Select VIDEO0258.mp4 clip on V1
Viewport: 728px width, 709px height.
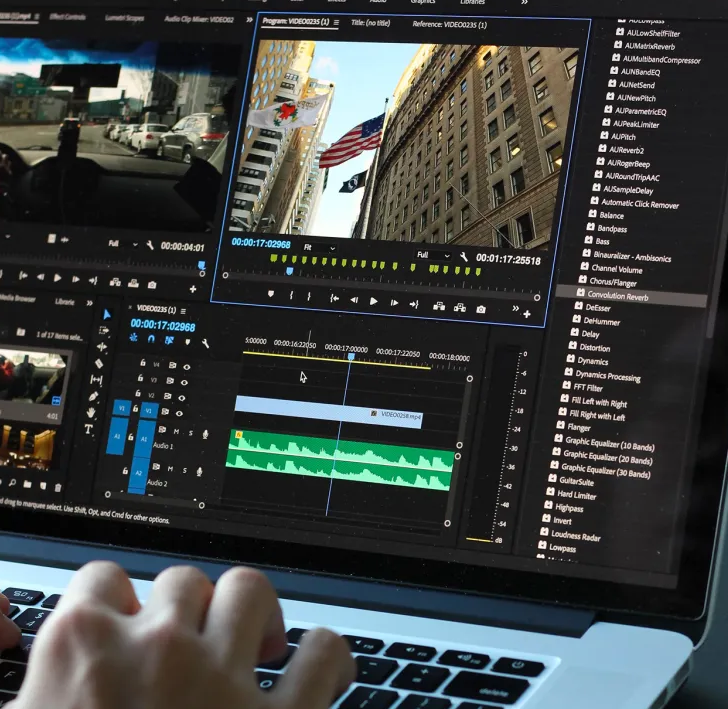pyautogui.click(x=328, y=410)
